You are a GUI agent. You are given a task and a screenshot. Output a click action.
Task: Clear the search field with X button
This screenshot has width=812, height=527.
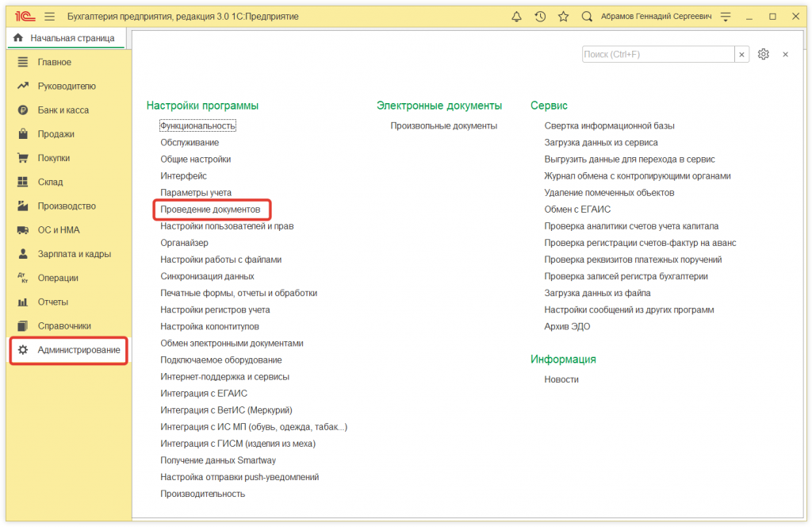click(x=742, y=54)
